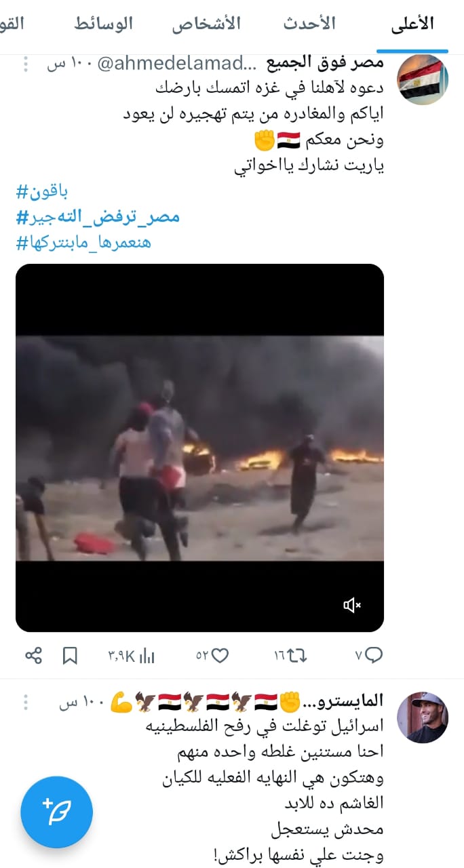Share the first tweet
Image resolution: width=464 pixels, height=868 pixels.
coord(33,655)
